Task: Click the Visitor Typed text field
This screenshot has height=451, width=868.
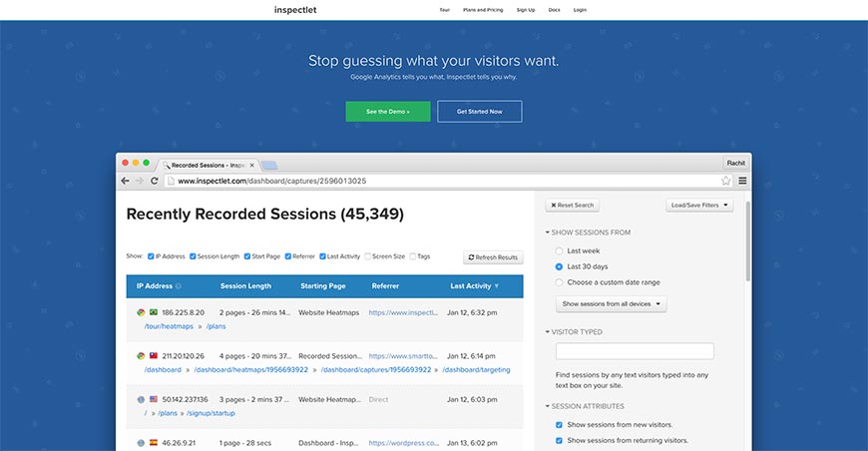Action: click(635, 351)
